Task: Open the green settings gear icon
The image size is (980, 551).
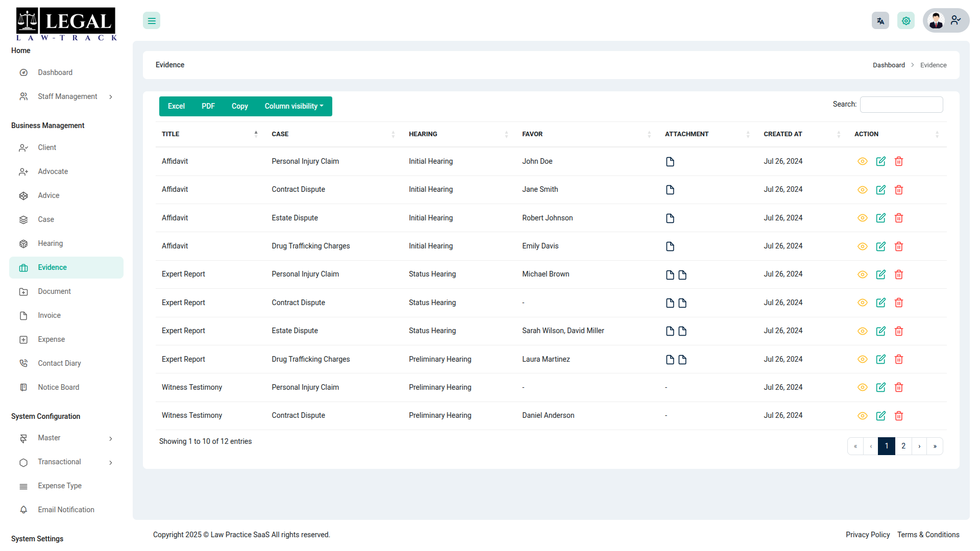Action: [906, 21]
